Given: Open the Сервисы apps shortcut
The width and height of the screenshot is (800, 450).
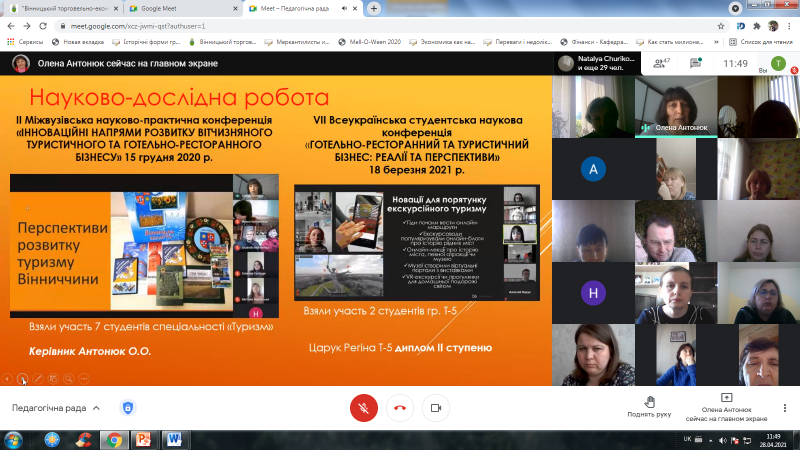Looking at the screenshot, I should 25,42.
